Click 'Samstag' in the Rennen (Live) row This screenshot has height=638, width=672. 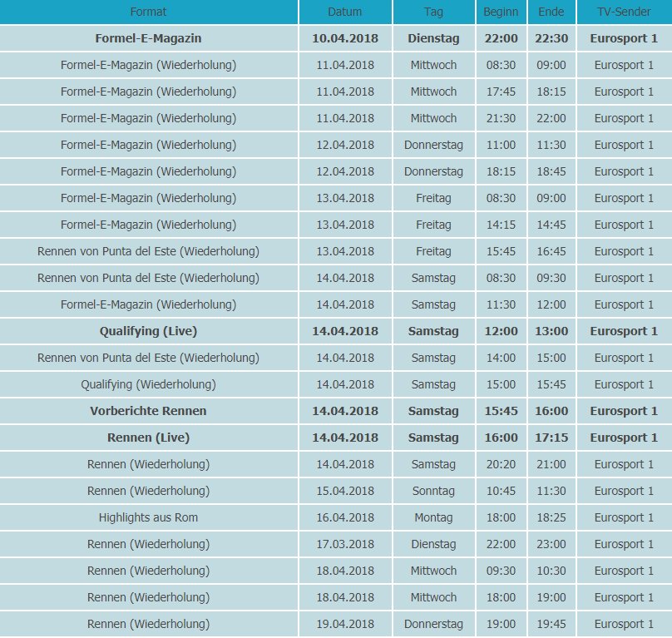coord(433,438)
